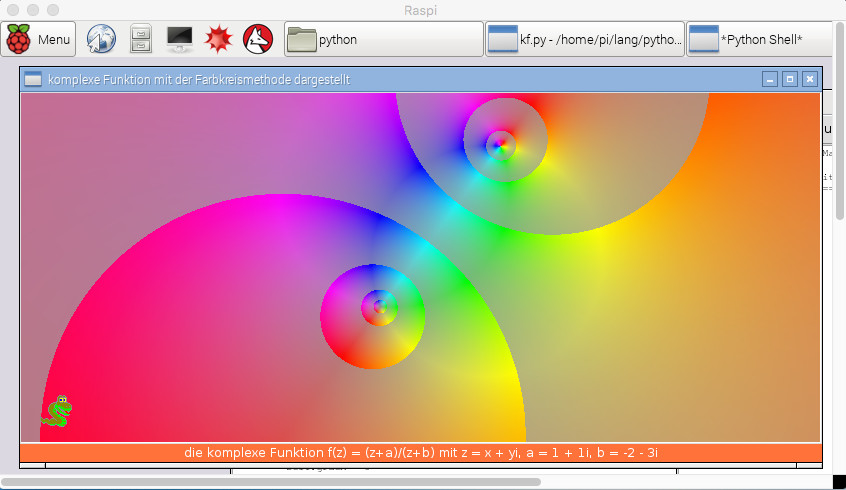The image size is (846, 490).
Task: Launch the Wolfram red wolf icon
Action: tap(258, 40)
